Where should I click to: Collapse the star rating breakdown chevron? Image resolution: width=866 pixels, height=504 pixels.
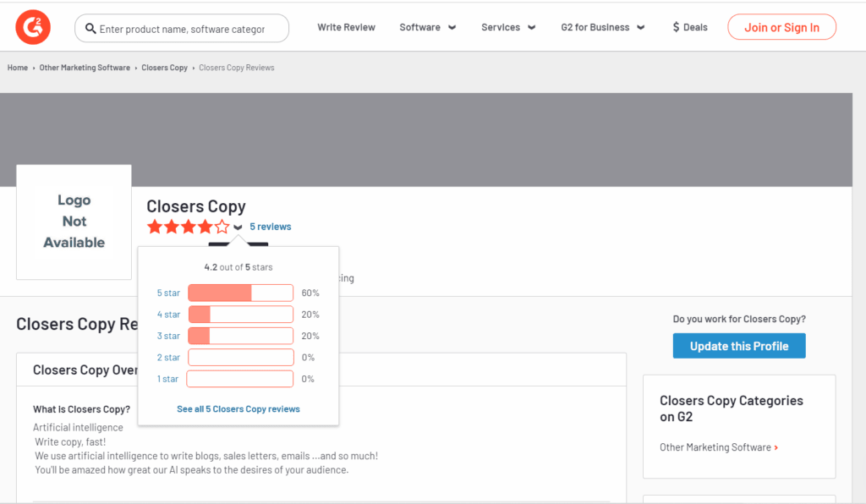[238, 227]
